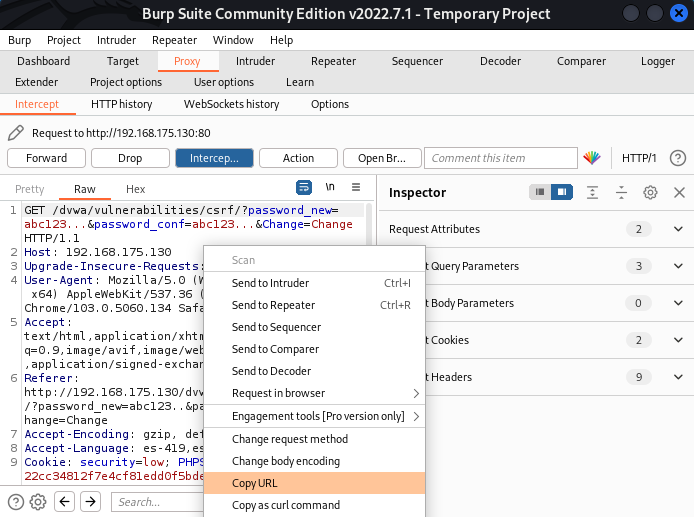694x517 pixels.
Task: Switch to the Intruder tool tab
Action: point(255,61)
